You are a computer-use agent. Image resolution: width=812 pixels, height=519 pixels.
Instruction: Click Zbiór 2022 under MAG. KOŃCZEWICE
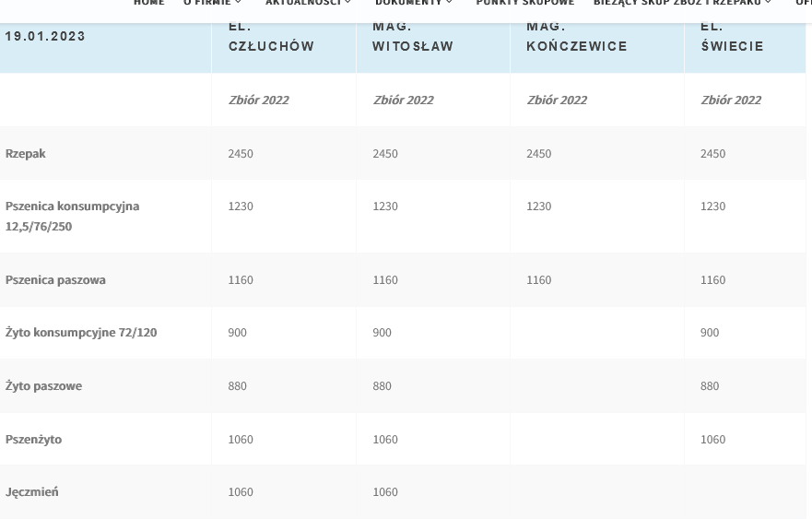coord(557,100)
